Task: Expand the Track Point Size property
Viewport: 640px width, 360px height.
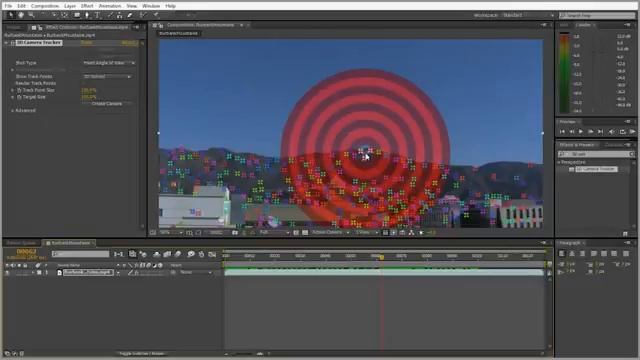Action: click(x=13, y=90)
